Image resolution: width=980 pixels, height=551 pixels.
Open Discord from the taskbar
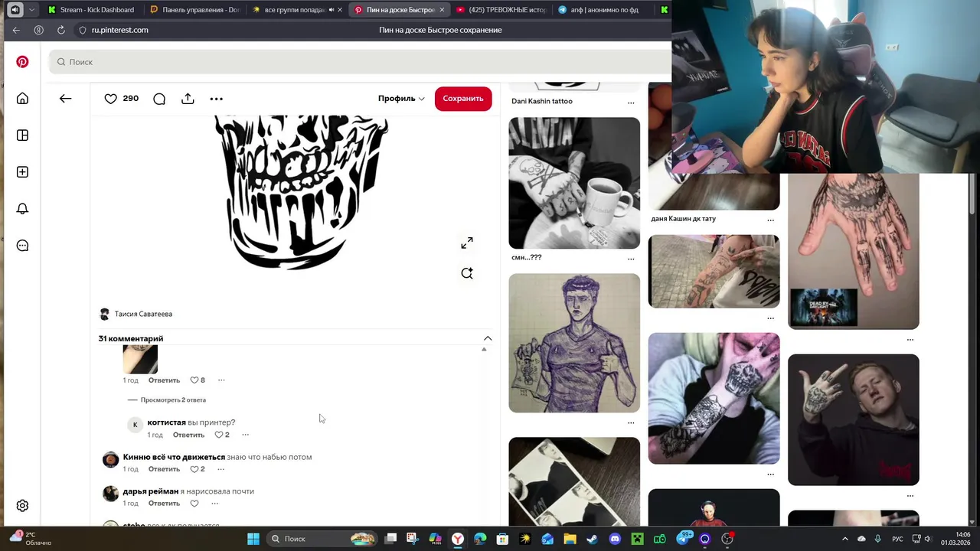tap(615, 539)
